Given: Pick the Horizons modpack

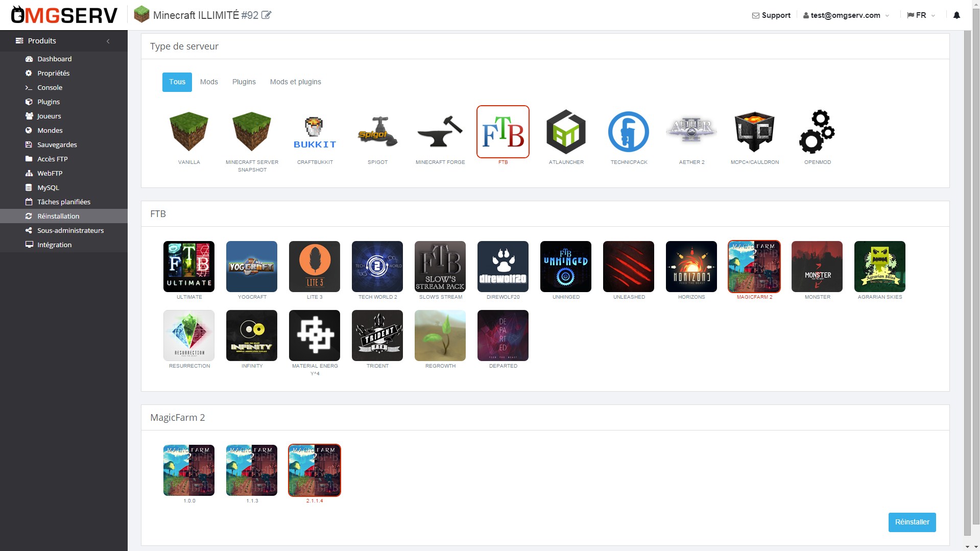Looking at the screenshot, I should (x=691, y=267).
